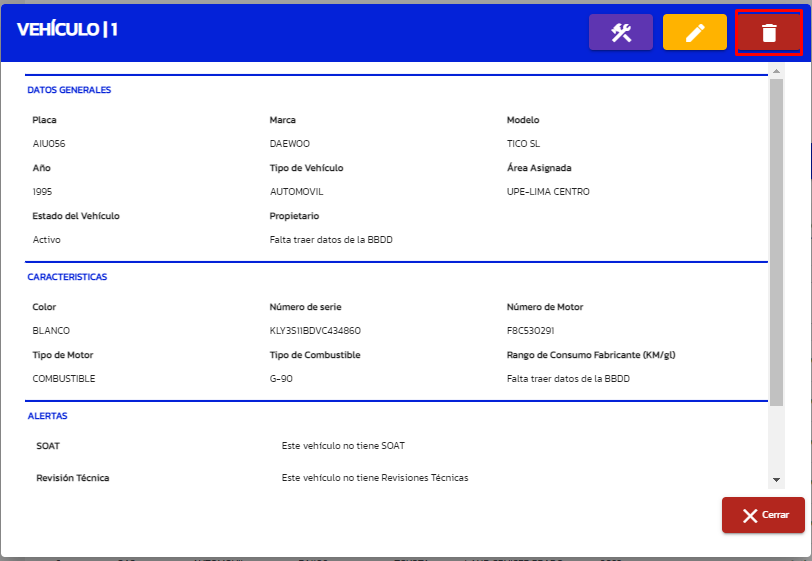Open the maintenance tools wrench button

point(621,32)
